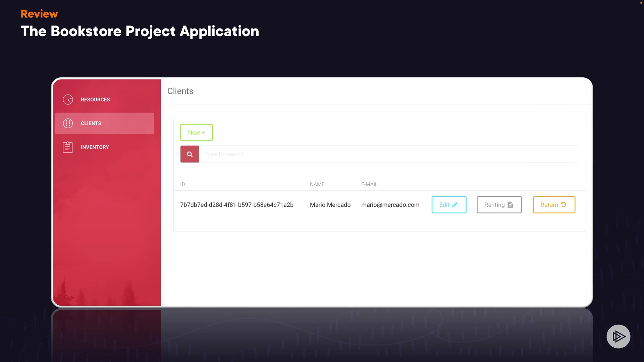This screenshot has height=362, width=644.
Task: Click the Pluralsight play logo icon
Action: tap(618, 336)
